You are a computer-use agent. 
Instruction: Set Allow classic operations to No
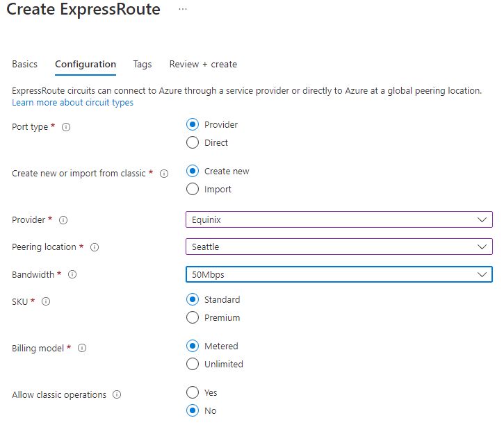click(x=192, y=410)
